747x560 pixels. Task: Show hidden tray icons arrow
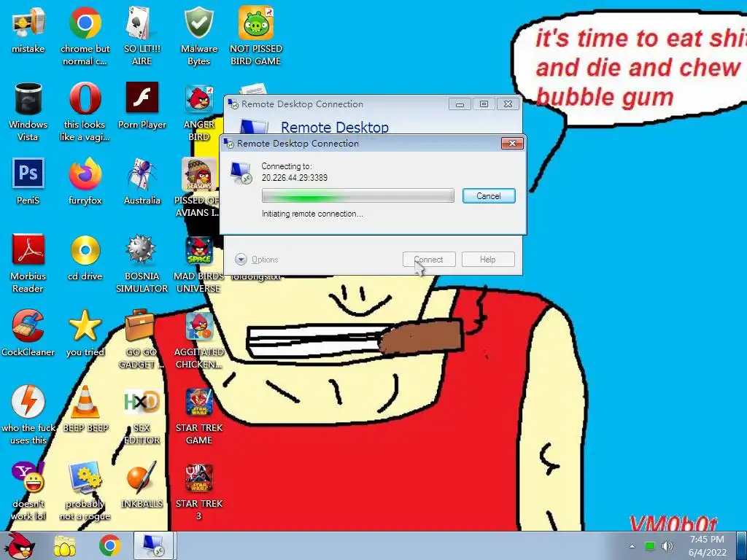coord(632,546)
